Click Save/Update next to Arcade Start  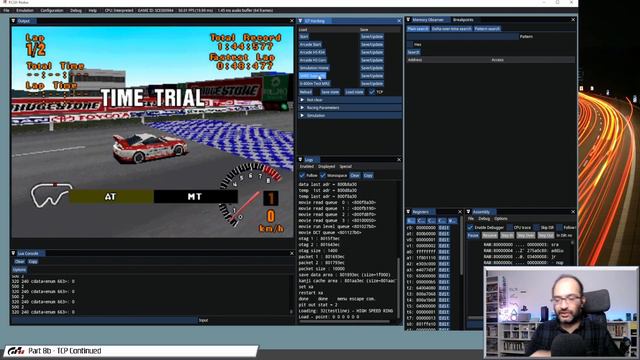click(372, 44)
